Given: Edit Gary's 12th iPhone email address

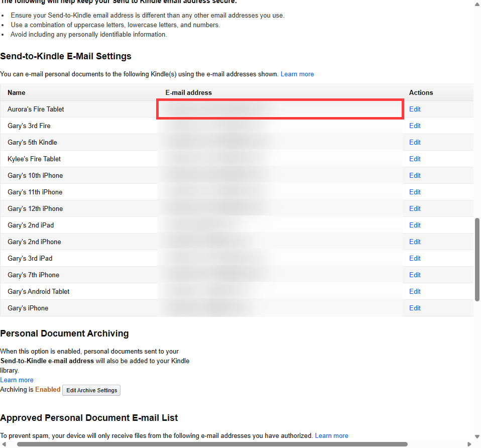Looking at the screenshot, I should pos(415,208).
